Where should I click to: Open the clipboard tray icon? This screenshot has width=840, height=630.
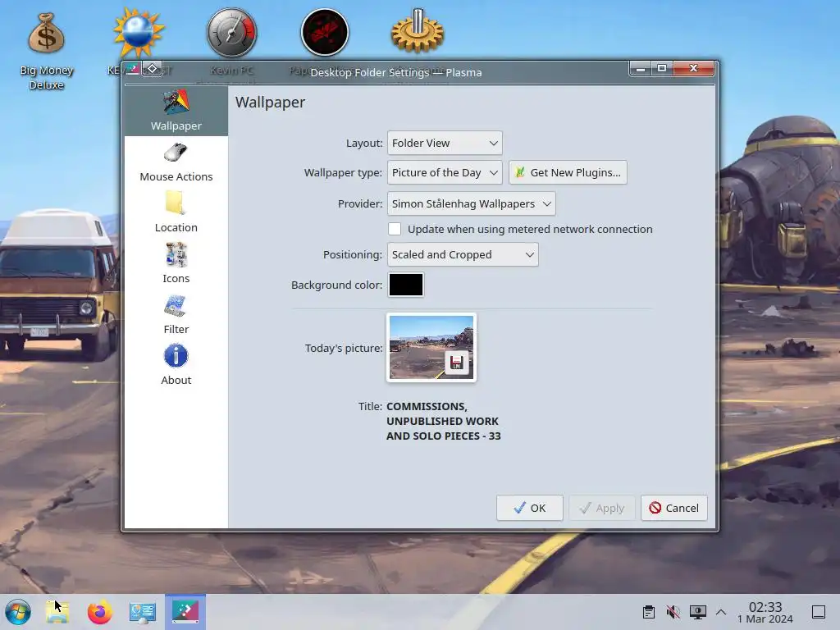pyautogui.click(x=649, y=612)
